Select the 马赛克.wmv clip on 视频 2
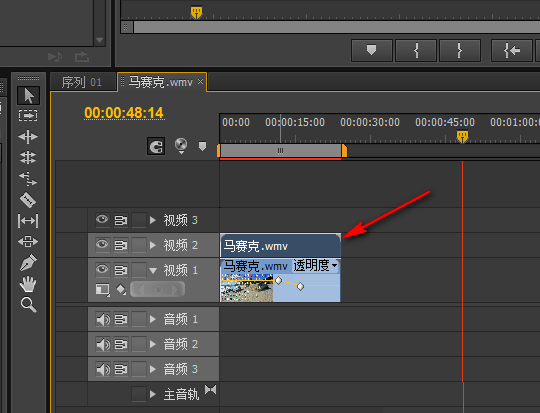The width and height of the screenshot is (540, 413). tap(280, 246)
